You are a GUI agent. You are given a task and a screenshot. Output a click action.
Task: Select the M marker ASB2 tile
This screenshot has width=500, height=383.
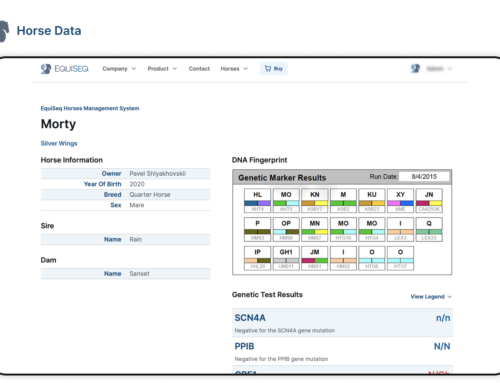[343, 200]
